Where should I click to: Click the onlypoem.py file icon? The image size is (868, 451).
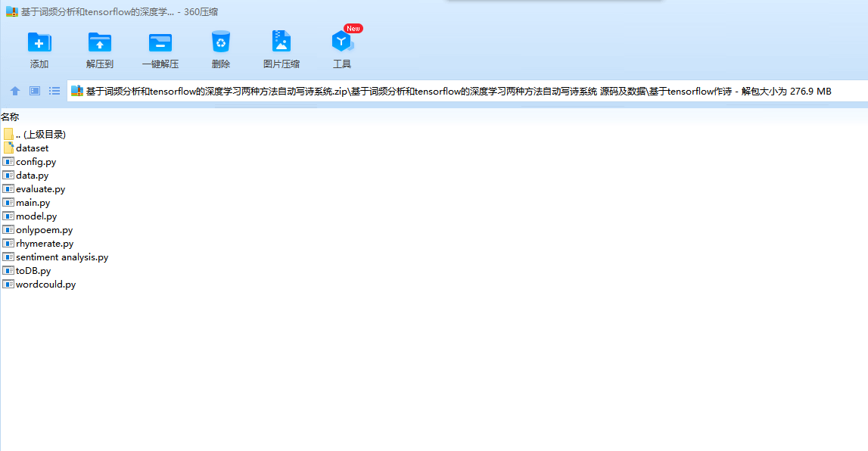point(8,229)
